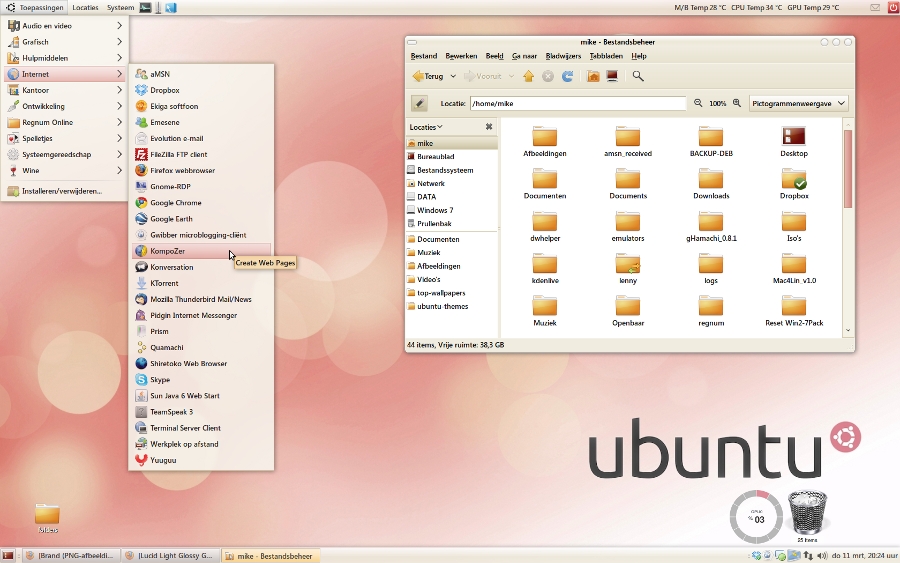
Task: Open the Dropbox folder icon
Action: (794, 179)
